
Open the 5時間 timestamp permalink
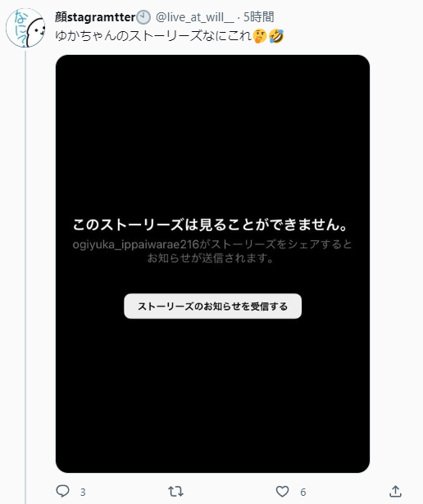259,17
